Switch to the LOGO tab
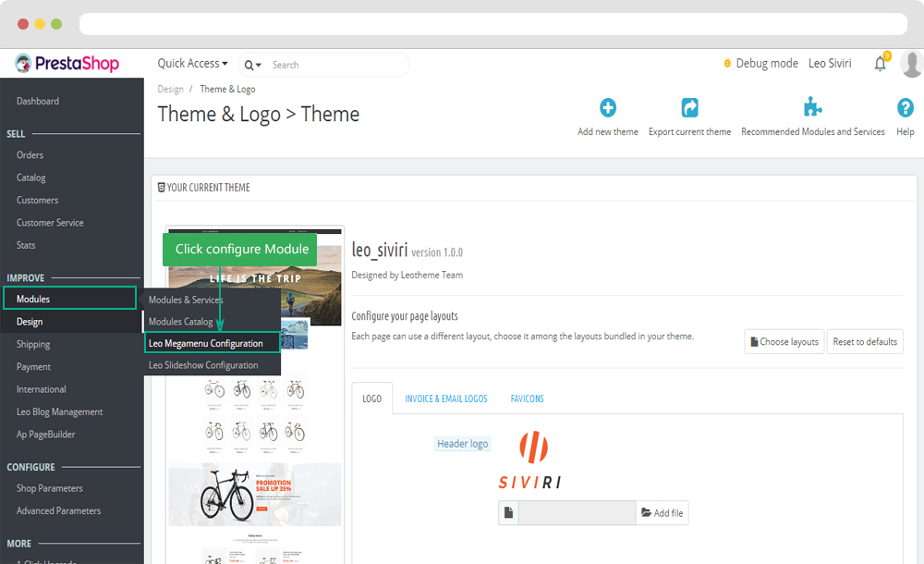Image resolution: width=924 pixels, height=564 pixels. [371, 398]
